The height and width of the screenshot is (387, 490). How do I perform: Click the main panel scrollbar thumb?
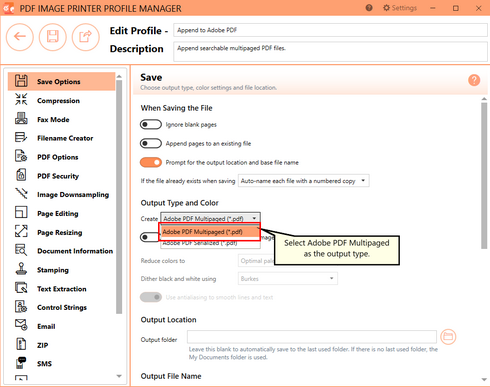point(484,176)
